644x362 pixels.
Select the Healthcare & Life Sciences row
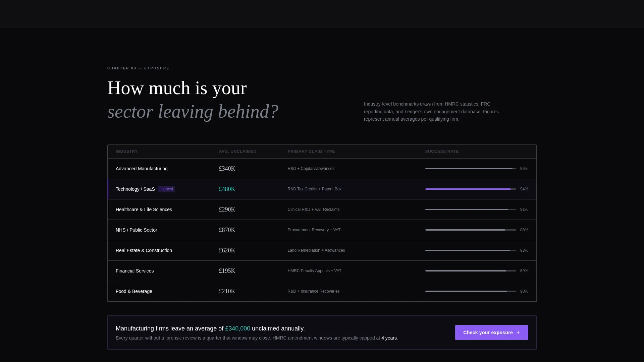(x=322, y=209)
